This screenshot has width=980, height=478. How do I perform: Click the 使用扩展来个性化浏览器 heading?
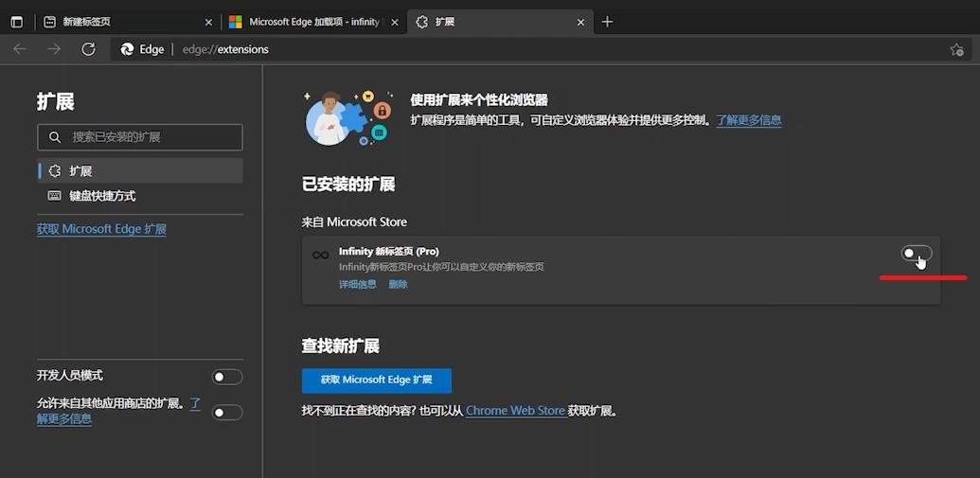pos(479,100)
